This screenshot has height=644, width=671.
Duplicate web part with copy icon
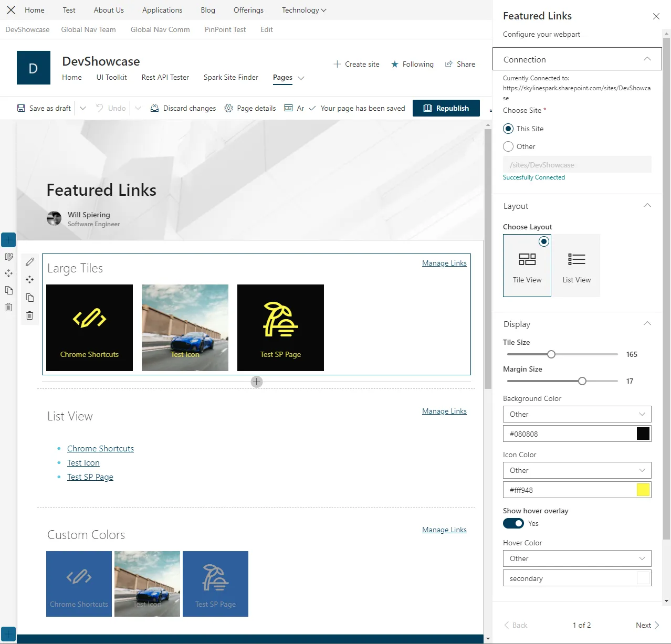pyautogui.click(x=30, y=298)
